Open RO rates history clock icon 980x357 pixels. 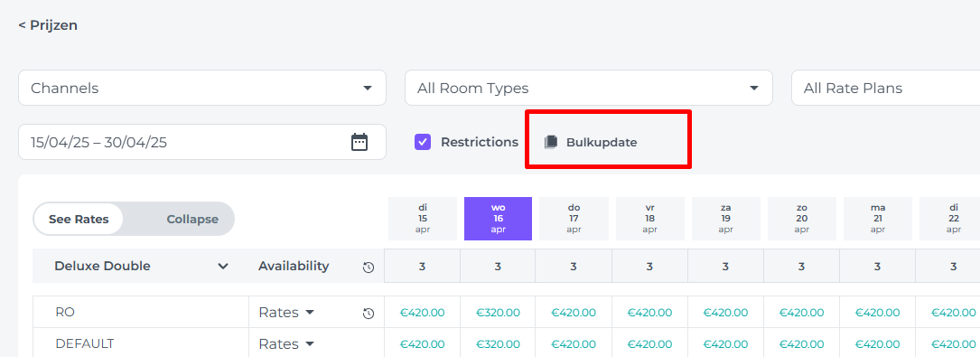click(369, 314)
